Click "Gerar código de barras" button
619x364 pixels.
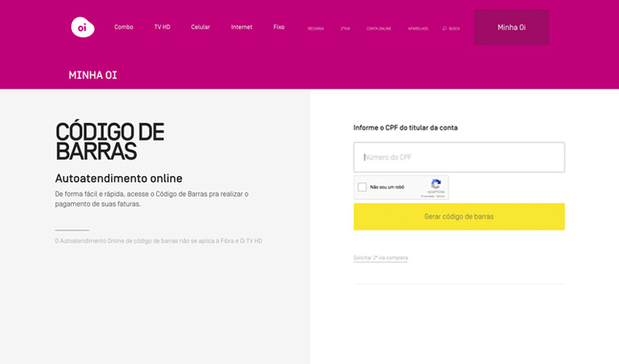(x=459, y=216)
